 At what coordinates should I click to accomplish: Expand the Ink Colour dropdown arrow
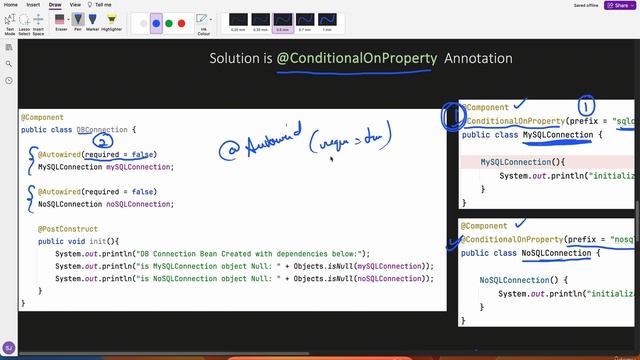coord(211,19)
